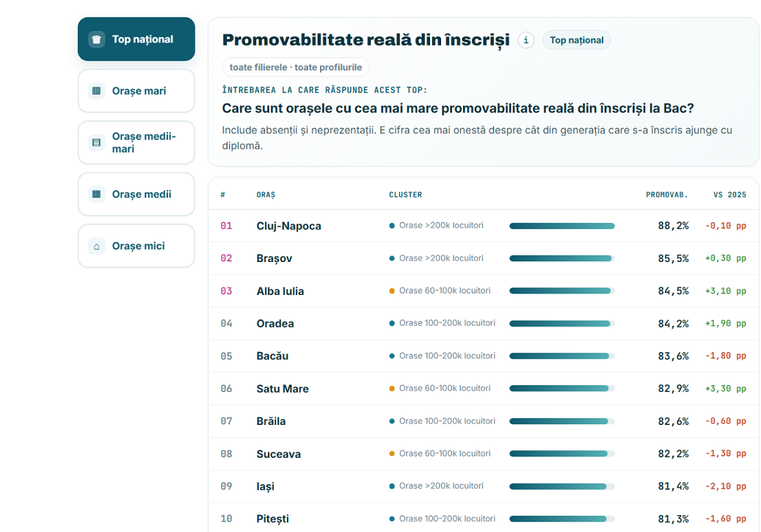Select the Satu Mare row
Image resolution: width=761 pixels, height=532 pixels.
(484, 388)
